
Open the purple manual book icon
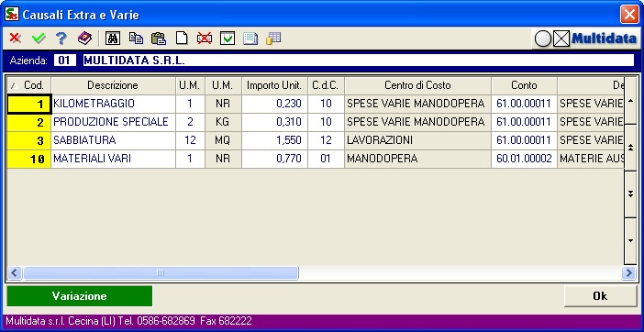(85, 39)
